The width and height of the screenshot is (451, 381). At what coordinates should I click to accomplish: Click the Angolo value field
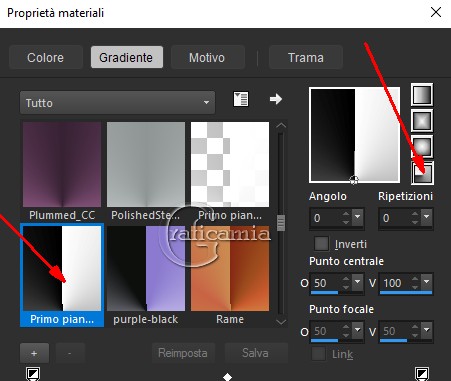pos(326,218)
